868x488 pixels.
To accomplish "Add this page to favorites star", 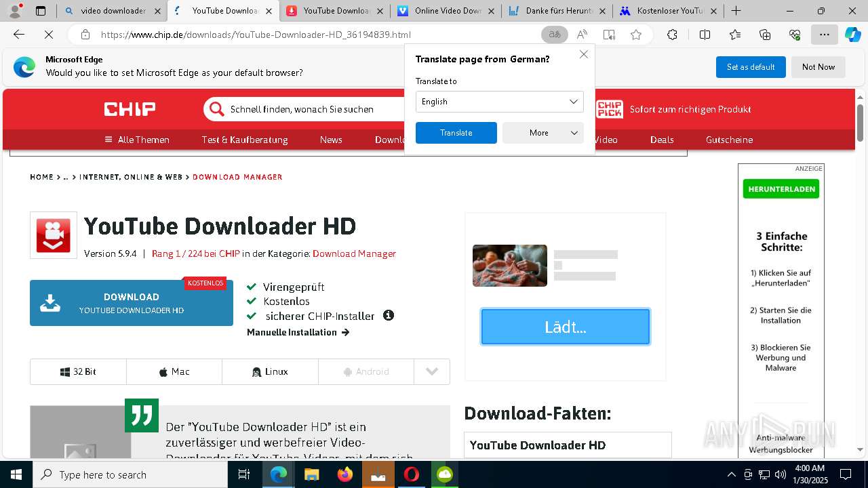I will [x=636, y=35].
